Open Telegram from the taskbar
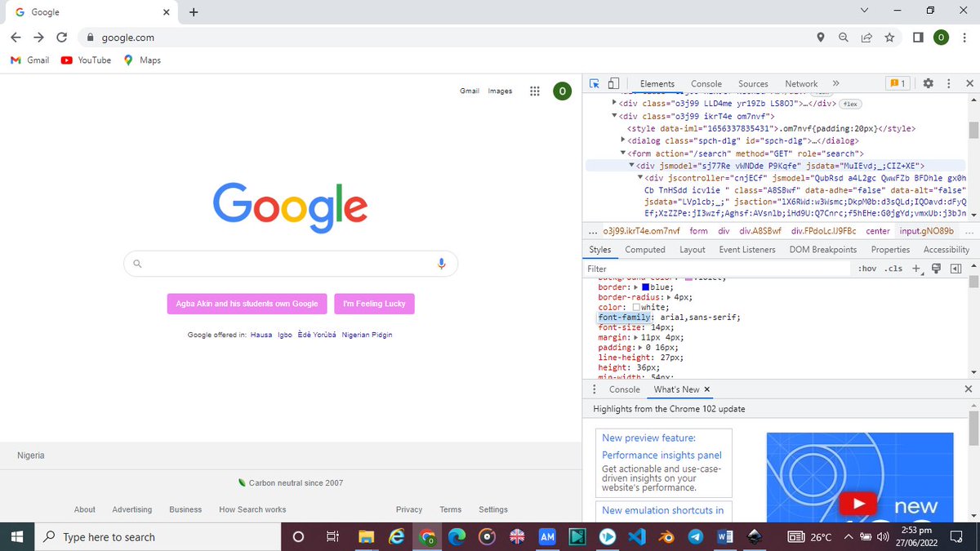980x551 pixels. point(695,536)
